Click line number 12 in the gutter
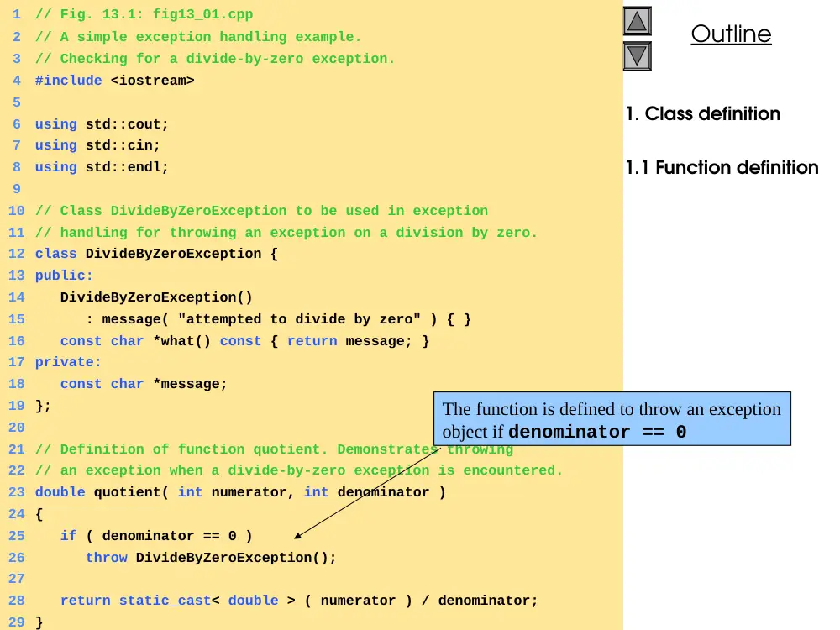The height and width of the screenshot is (630, 840). (17, 254)
